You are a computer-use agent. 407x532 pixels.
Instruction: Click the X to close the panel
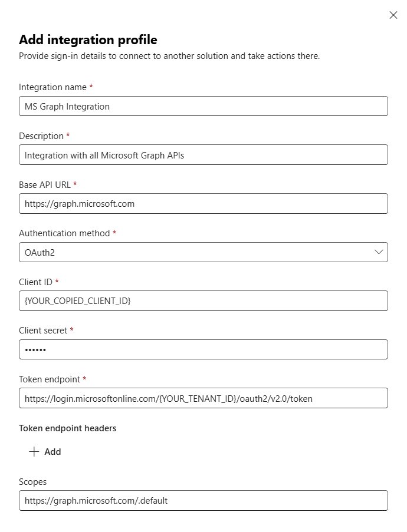click(x=393, y=15)
